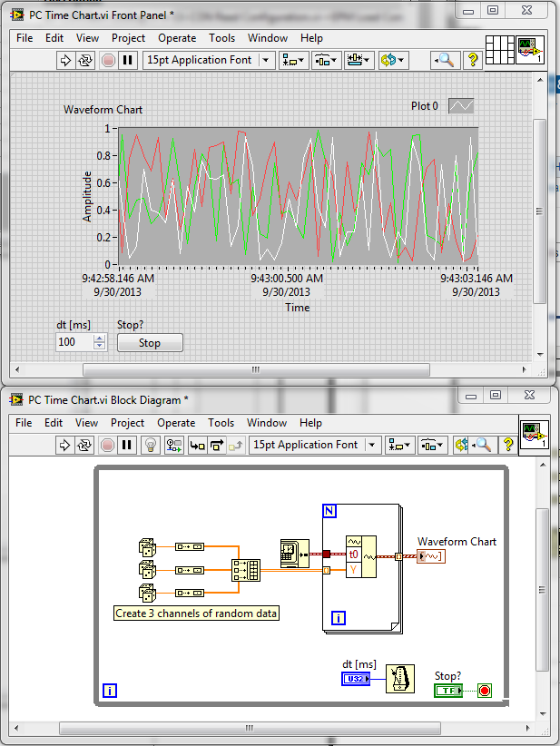Show Context Help in Front Panel

pos(473,61)
